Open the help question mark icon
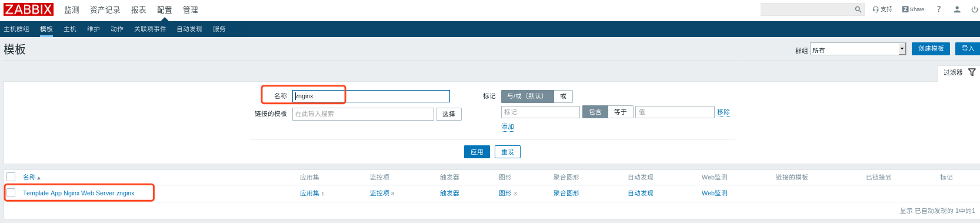Image resolution: width=980 pixels, height=223 pixels. (939, 9)
